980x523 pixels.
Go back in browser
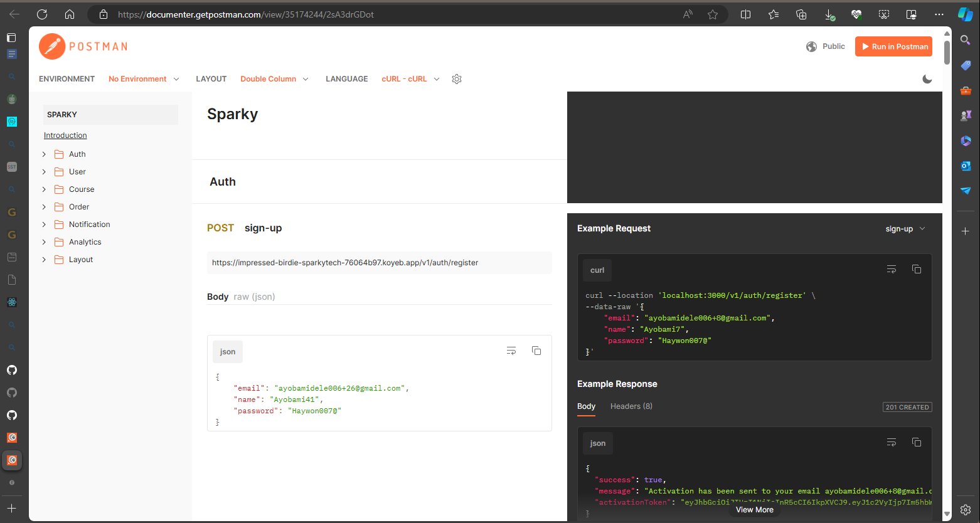pyautogui.click(x=14, y=14)
